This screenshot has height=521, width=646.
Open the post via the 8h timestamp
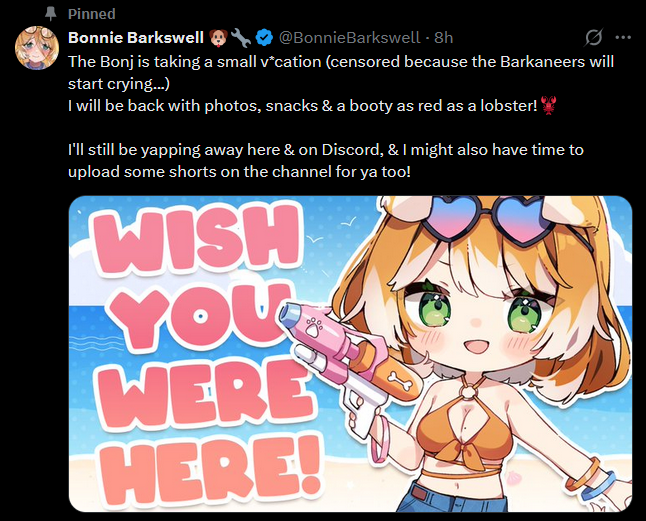444,38
